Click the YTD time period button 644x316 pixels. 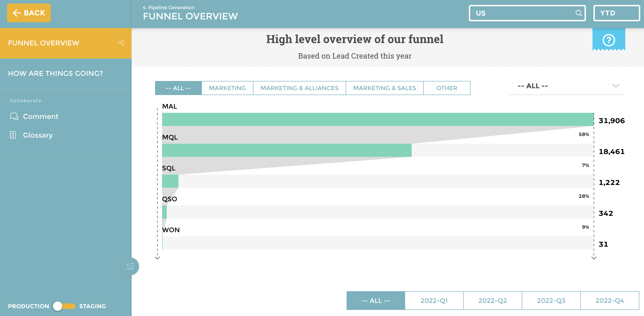616,13
